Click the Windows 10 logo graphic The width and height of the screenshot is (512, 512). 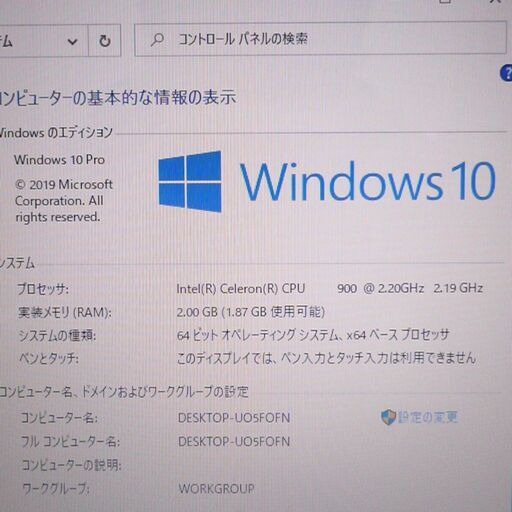[327, 182]
